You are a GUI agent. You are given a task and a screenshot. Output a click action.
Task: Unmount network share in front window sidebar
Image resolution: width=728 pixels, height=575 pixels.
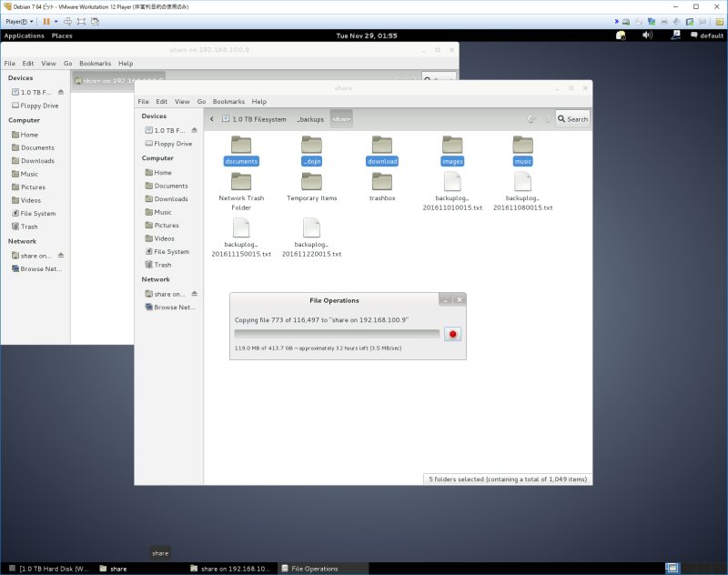[195, 294]
